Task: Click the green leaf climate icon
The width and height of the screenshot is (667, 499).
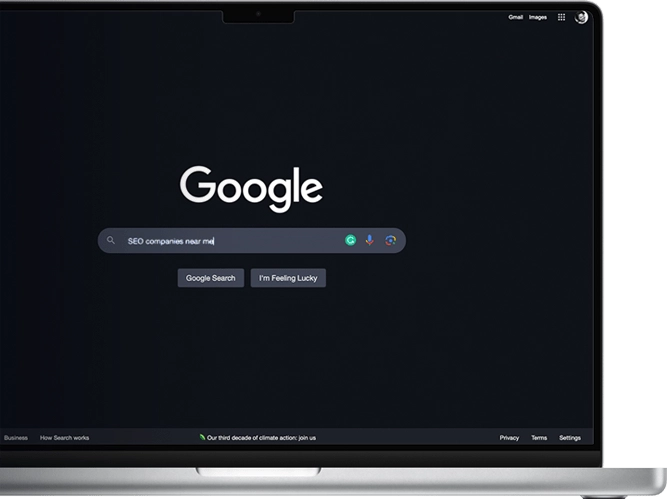Action: [202, 438]
